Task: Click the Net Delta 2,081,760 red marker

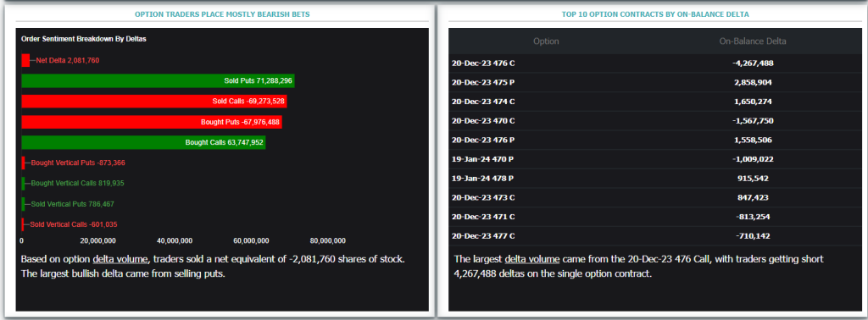Action: pos(25,60)
